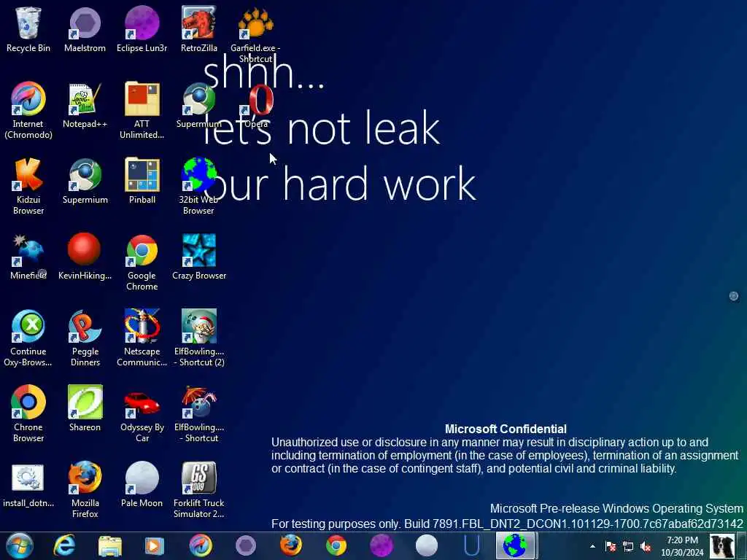
Task: Open Internet Explorer from the taskbar
Action: coord(64,545)
